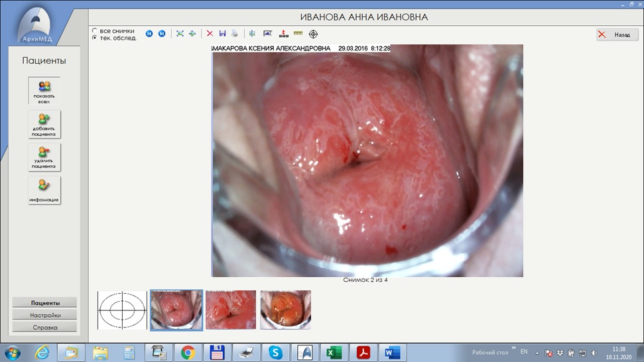This screenshot has height=362, width=644.
Task: Go to the next image with the right arrow
Action: (x=161, y=34)
